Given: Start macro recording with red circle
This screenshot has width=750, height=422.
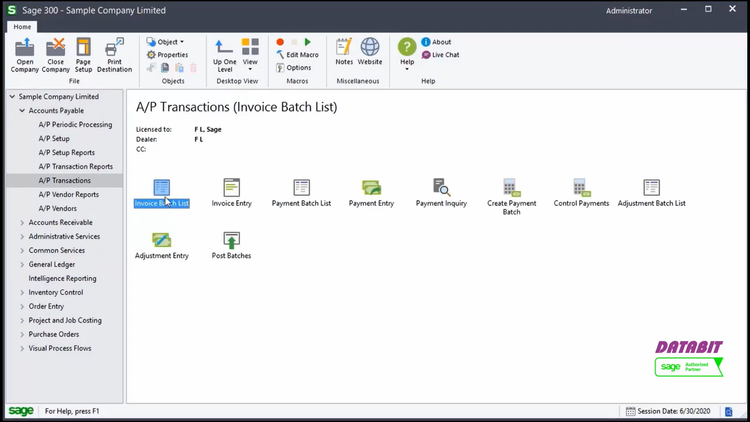Looking at the screenshot, I should tap(280, 42).
